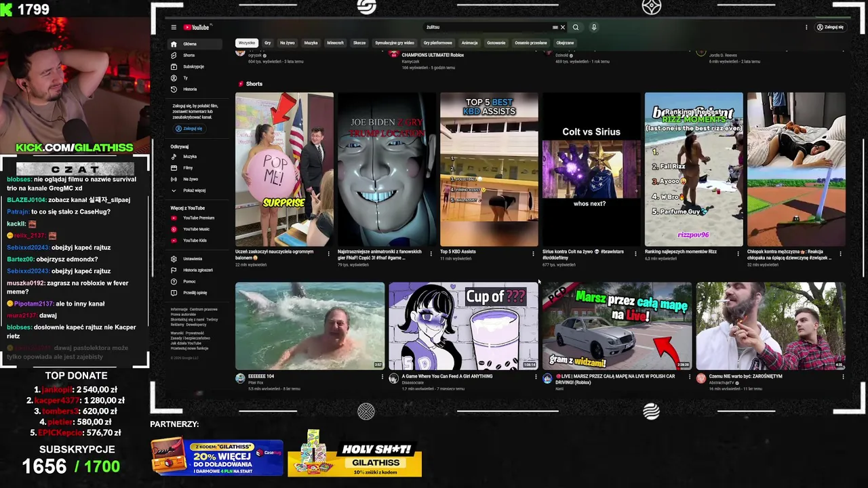Viewport: 868px width, 488px height.
Task: Expand Pokaż więcej in the sidebar
Action: point(195,190)
